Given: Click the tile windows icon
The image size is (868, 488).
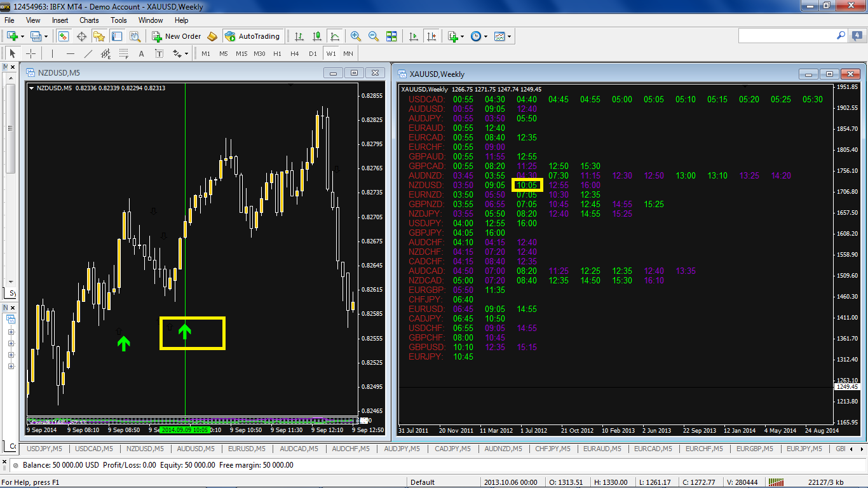Looking at the screenshot, I should pos(391,37).
